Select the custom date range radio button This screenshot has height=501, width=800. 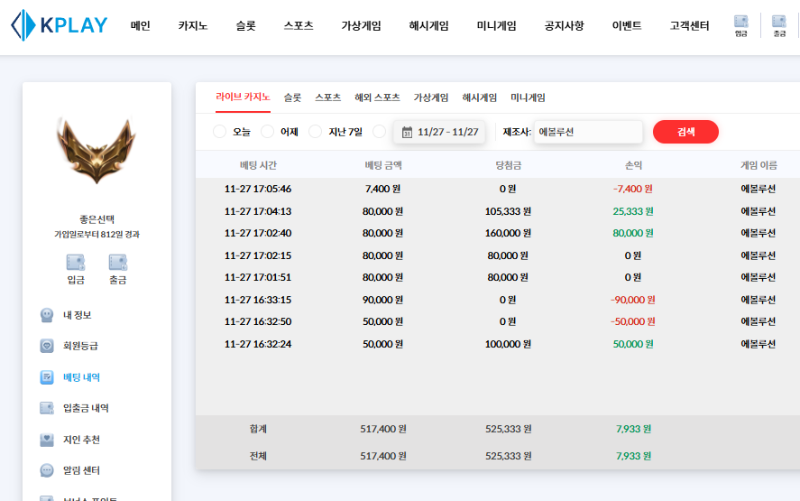tap(379, 132)
